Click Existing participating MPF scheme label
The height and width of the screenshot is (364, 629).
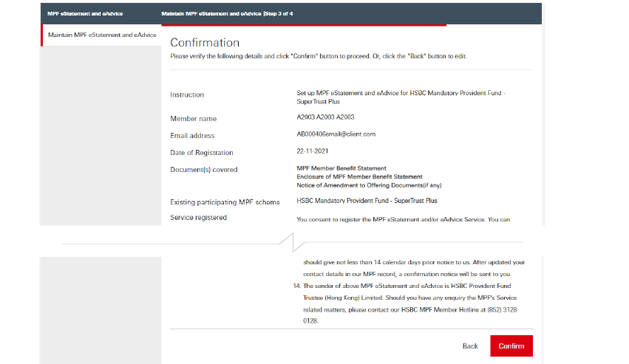(225, 202)
